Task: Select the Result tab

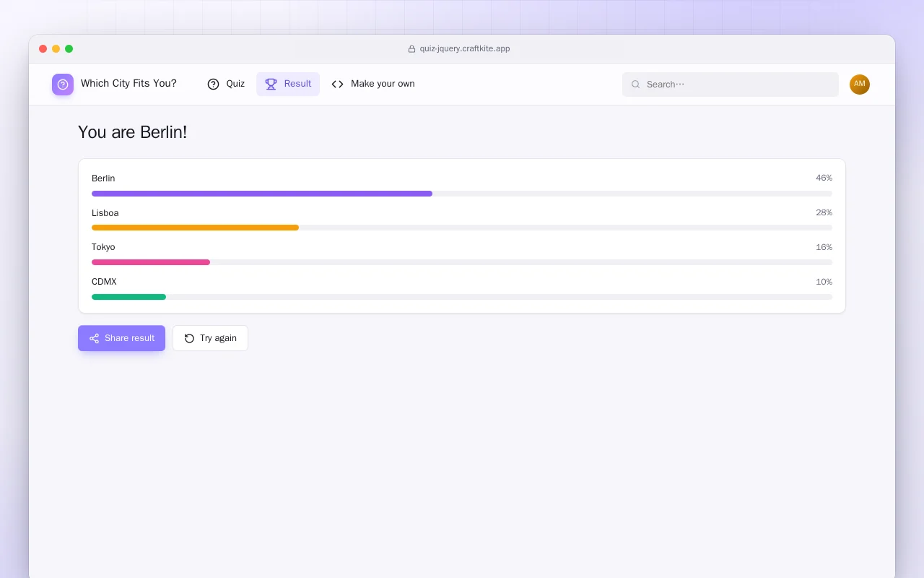Action: point(288,84)
